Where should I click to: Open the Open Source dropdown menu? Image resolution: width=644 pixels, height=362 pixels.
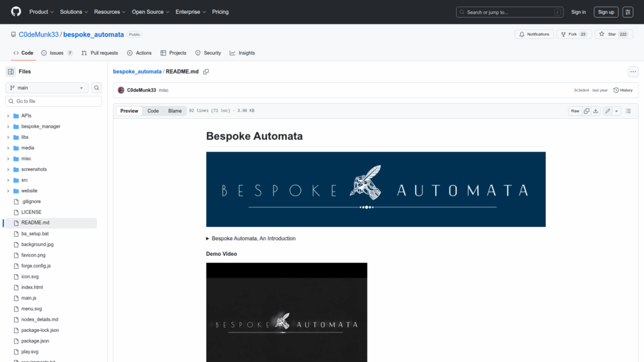(150, 12)
